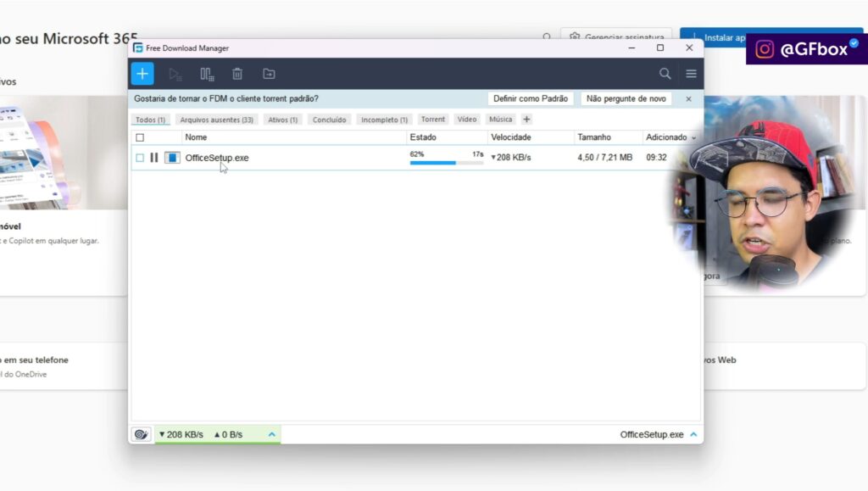
Task: Filter by the Música tab
Action: [500, 119]
